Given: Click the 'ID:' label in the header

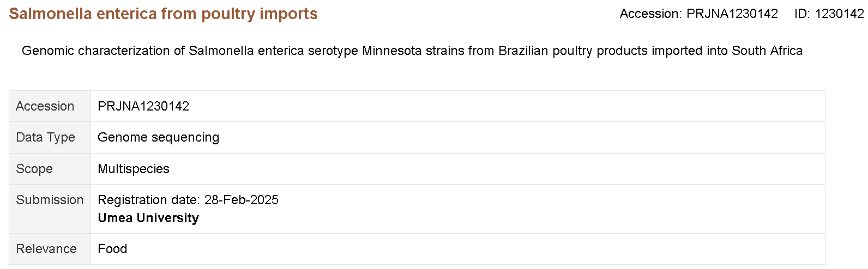Looking at the screenshot, I should tap(801, 14).
